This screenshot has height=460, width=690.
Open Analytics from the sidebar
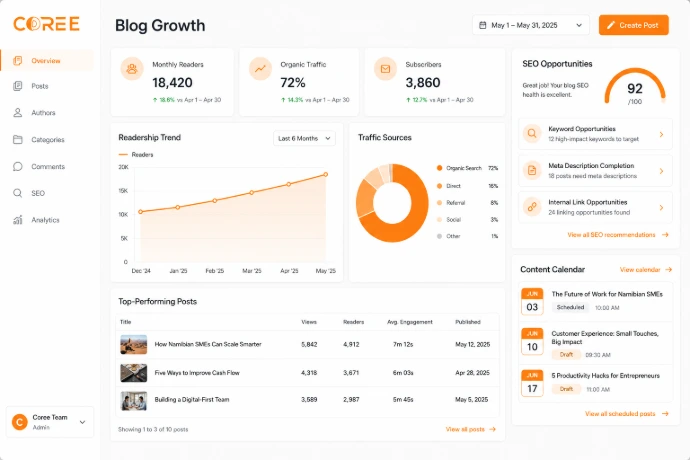click(x=47, y=220)
